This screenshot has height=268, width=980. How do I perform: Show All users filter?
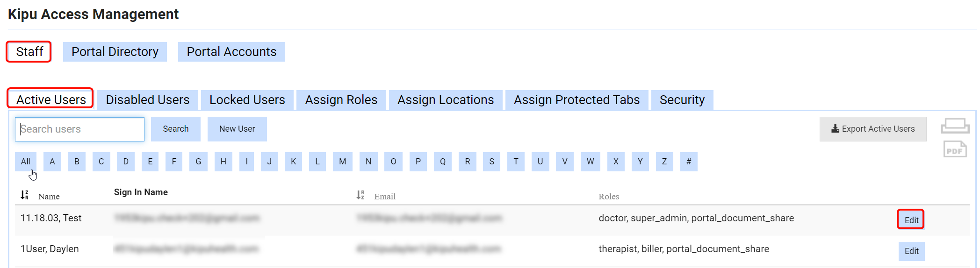click(26, 162)
